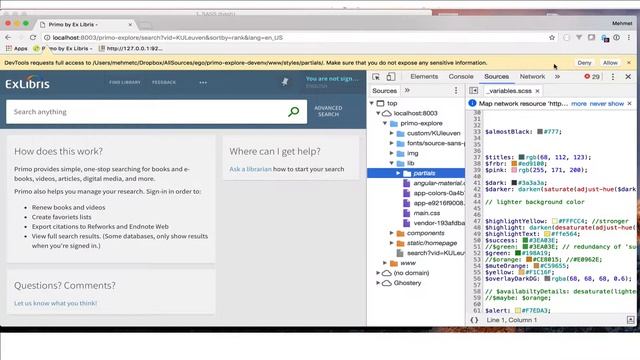
Task: Click the $alert #F7EDA3 color swatch
Action: (x=518, y=311)
